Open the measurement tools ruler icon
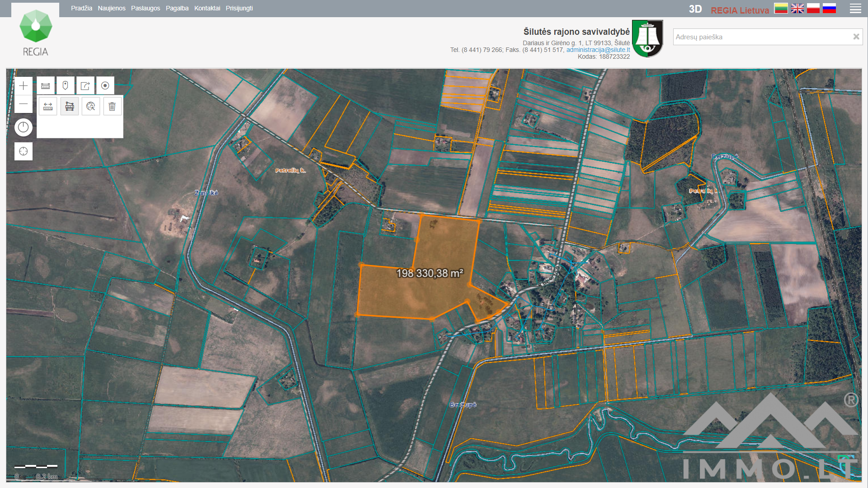The height and width of the screenshot is (488, 868). coord(46,86)
